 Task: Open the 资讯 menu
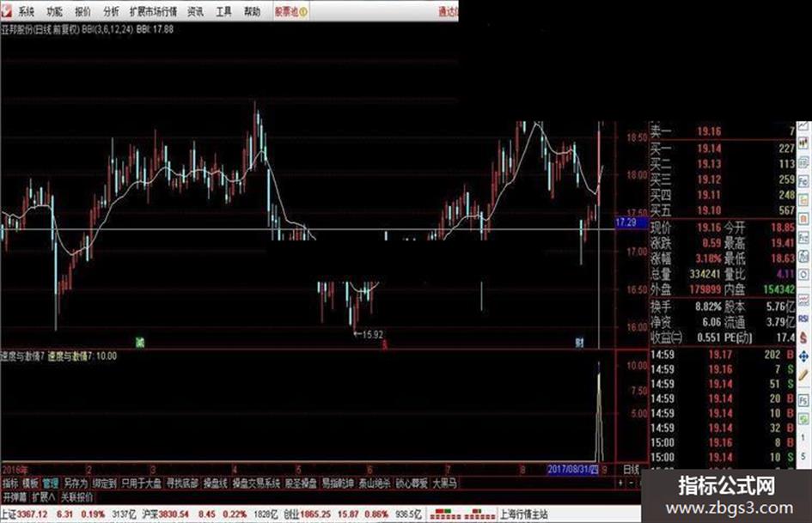point(195,11)
